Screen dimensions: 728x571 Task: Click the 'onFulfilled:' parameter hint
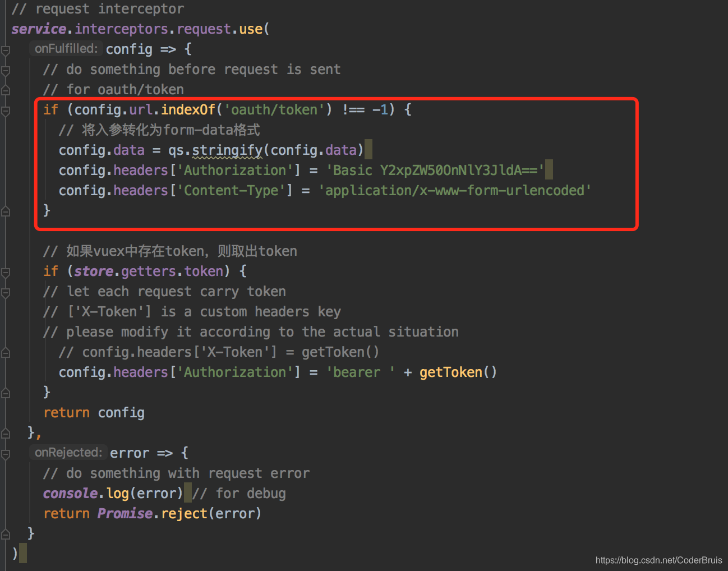point(66,49)
